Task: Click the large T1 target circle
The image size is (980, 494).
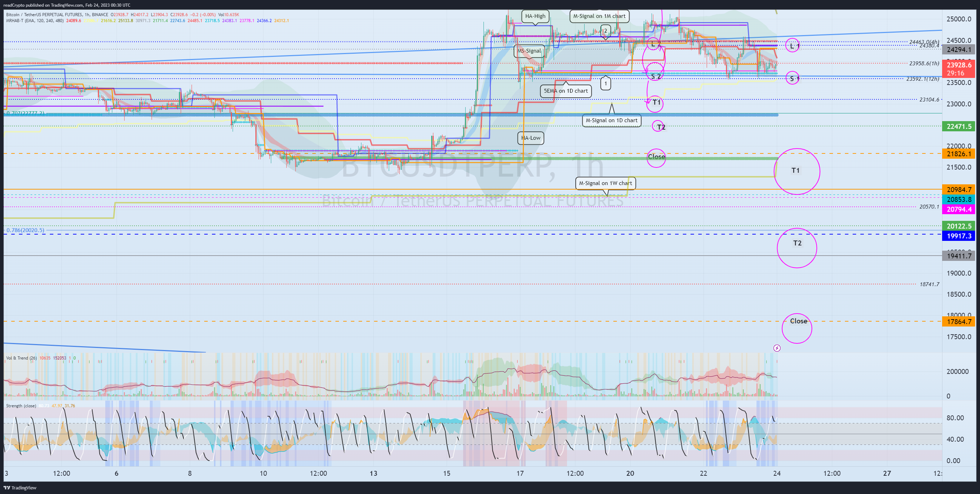Action: pos(797,171)
